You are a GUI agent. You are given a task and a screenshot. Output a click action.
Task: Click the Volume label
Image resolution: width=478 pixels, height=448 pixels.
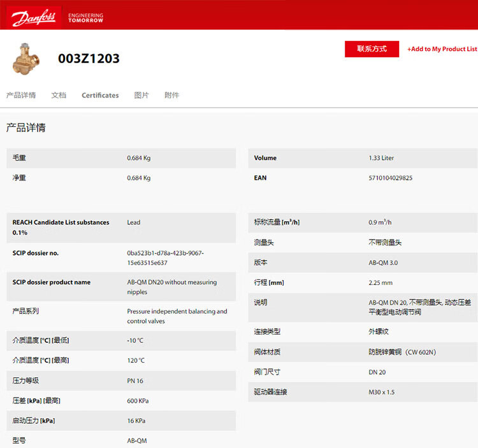pos(265,158)
